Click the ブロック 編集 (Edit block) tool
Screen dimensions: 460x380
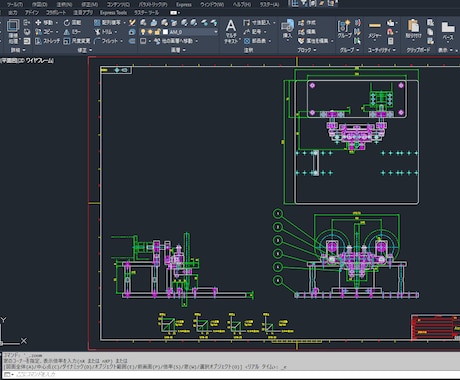tap(307, 32)
